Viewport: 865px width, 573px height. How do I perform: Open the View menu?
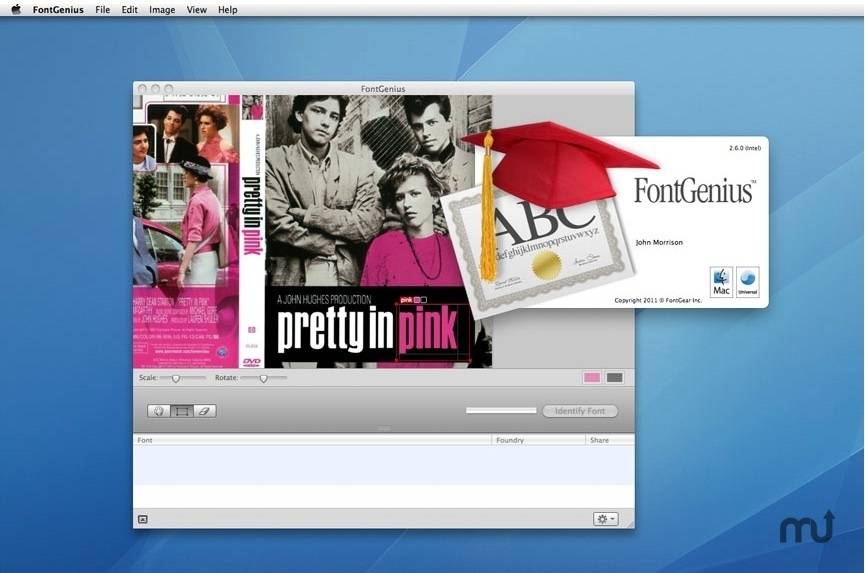(196, 9)
